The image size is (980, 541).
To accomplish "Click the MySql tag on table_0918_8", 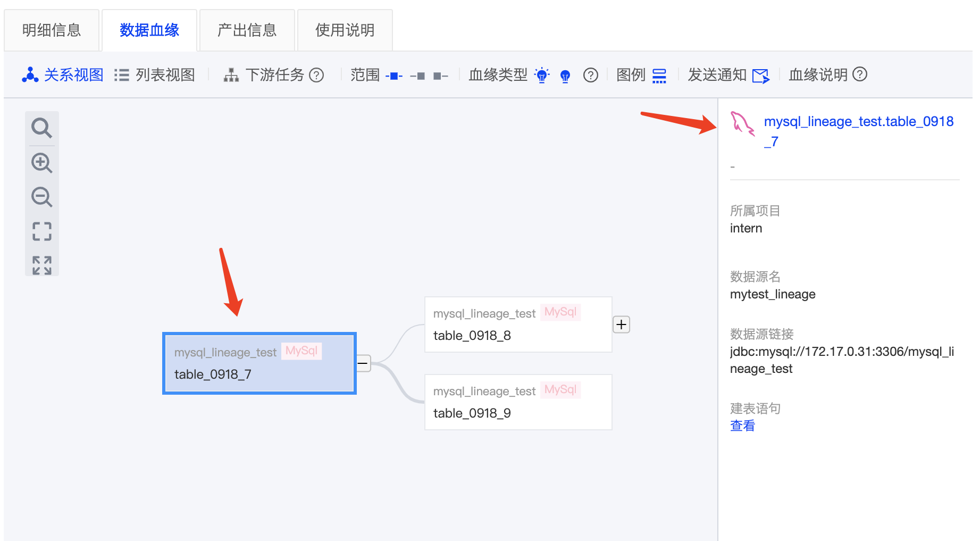I will pyautogui.click(x=560, y=312).
